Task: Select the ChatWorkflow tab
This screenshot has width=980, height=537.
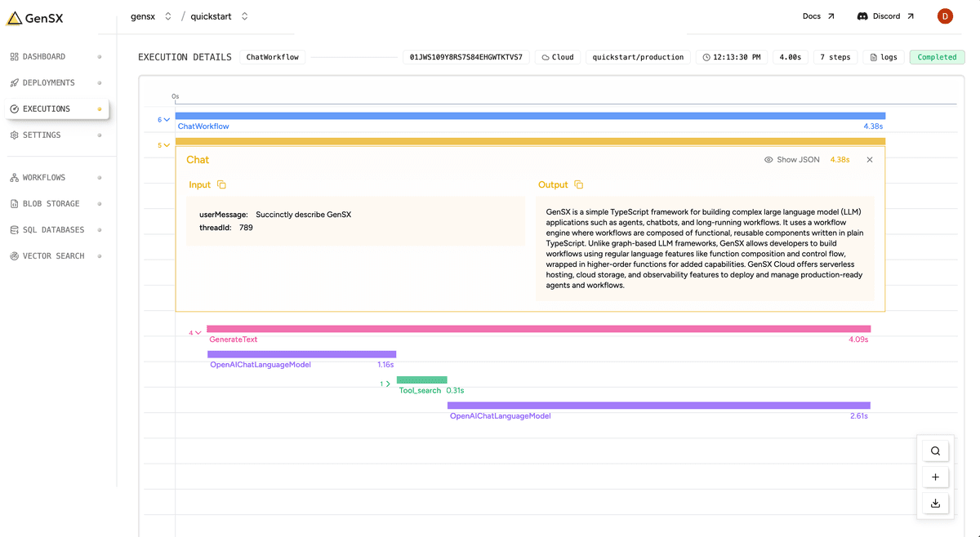Action: pos(272,56)
